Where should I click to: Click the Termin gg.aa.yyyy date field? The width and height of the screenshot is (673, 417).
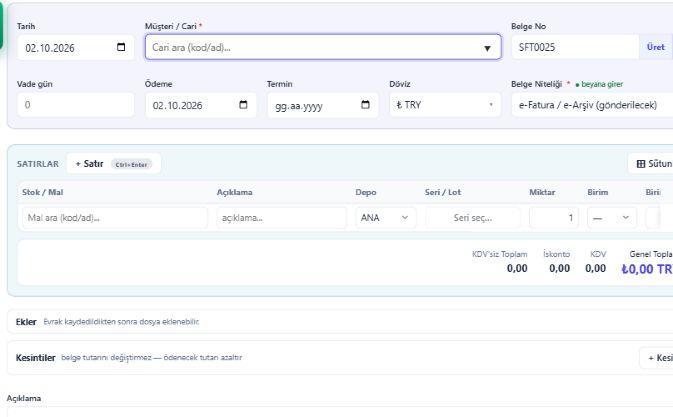pyautogui.click(x=323, y=105)
